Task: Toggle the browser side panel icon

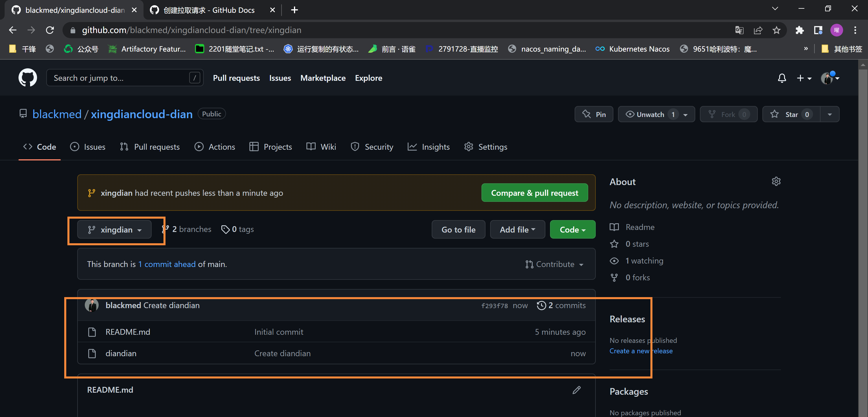Action: point(818,30)
